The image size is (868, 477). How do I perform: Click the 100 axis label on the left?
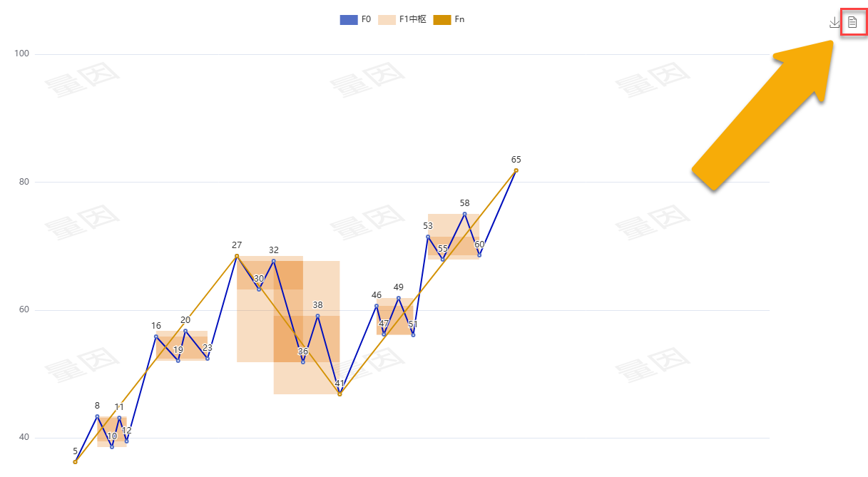(x=21, y=53)
